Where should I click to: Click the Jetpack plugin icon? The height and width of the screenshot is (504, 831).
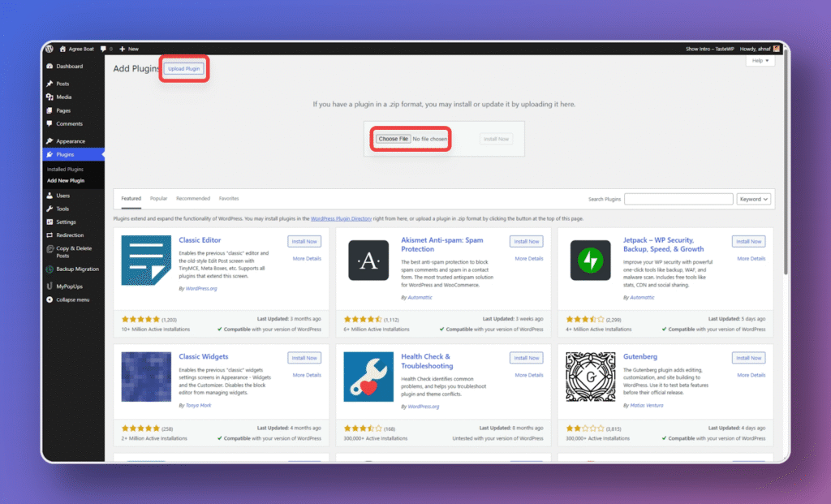coord(591,261)
